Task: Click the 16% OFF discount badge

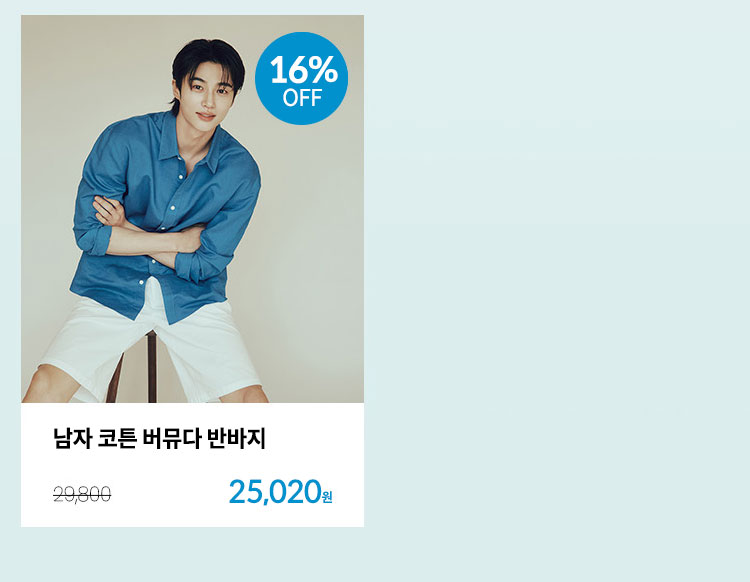Action: [x=301, y=78]
